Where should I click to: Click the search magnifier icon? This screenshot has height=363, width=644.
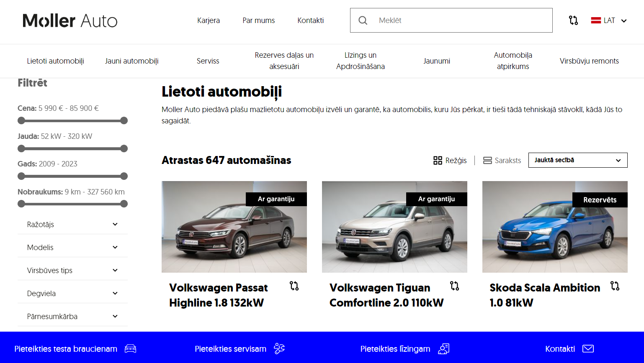click(363, 20)
